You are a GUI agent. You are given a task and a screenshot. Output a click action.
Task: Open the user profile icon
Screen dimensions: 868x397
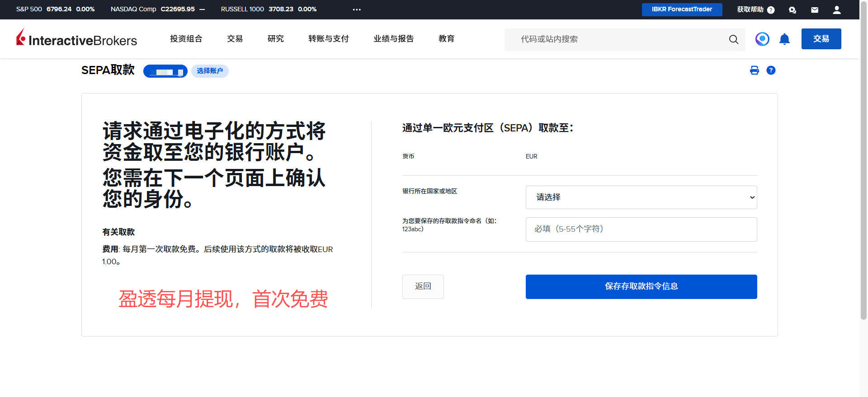[837, 10]
